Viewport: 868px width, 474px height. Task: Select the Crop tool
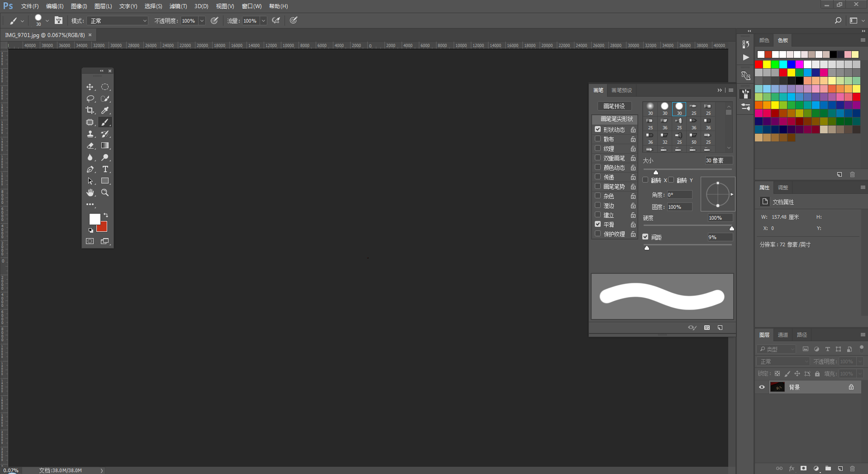(90, 110)
